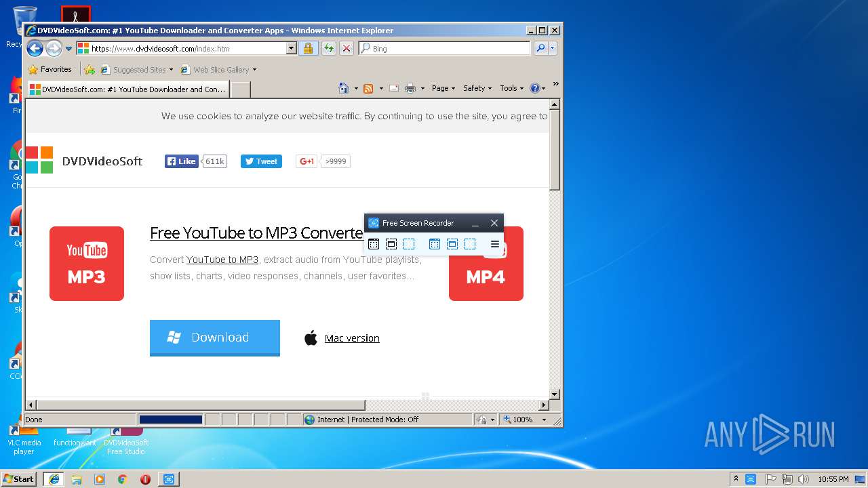Click the Google +1 button
Screen dimensions: 868x488
307,161
